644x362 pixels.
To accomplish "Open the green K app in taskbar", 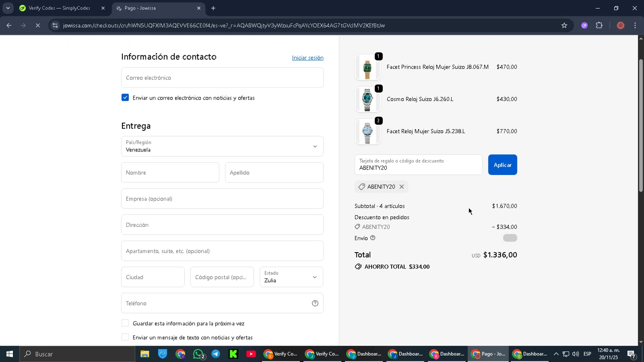I will click(x=233, y=354).
